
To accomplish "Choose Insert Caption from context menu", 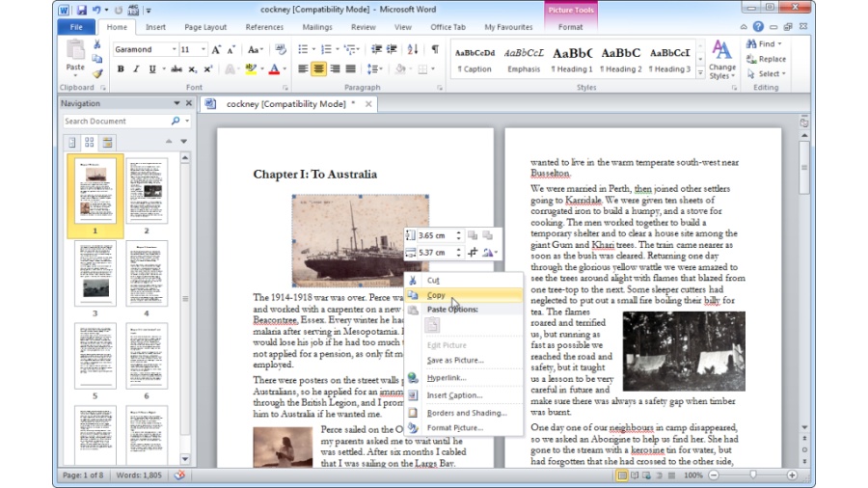I will tap(464, 395).
